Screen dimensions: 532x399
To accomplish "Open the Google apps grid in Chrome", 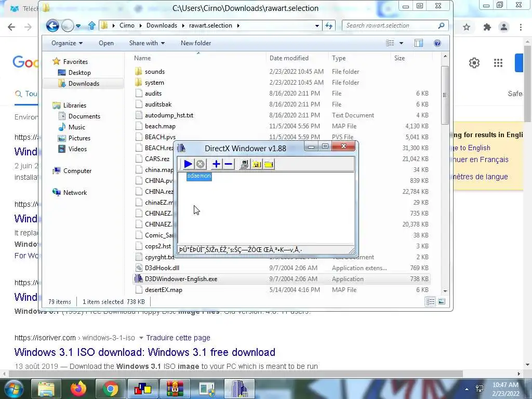I will [x=498, y=63].
